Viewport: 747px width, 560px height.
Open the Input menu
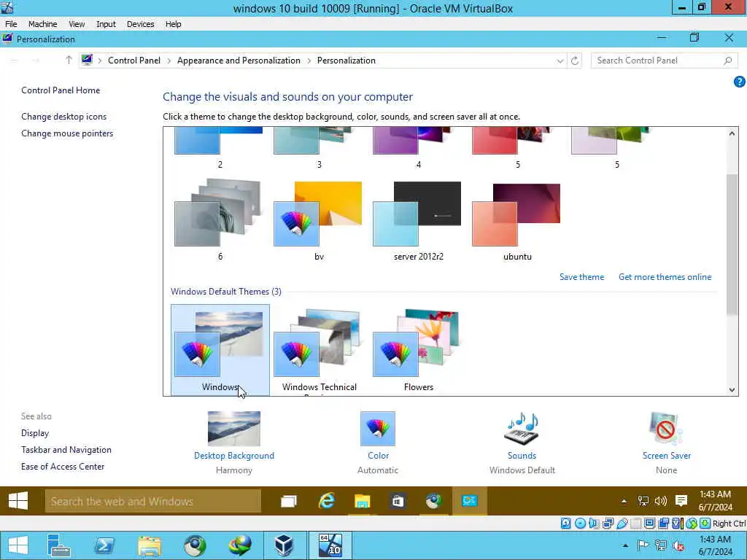[x=106, y=24]
